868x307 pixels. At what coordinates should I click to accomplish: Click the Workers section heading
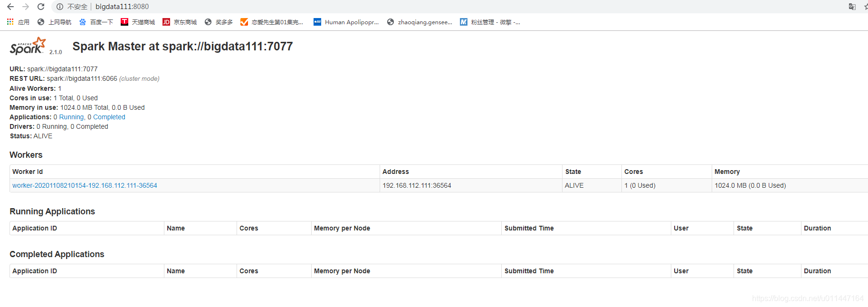pyautogui.click(x=26, y=155)
